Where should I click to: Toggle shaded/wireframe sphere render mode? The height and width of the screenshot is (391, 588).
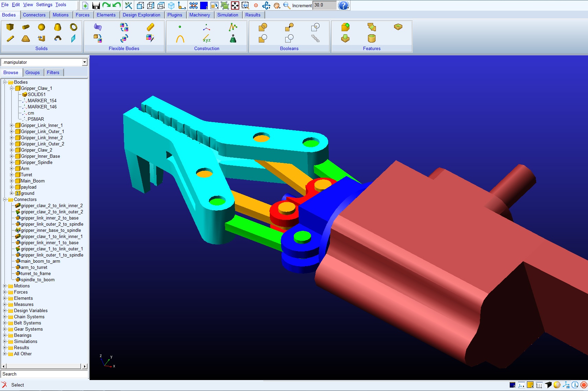coord(557,385)
